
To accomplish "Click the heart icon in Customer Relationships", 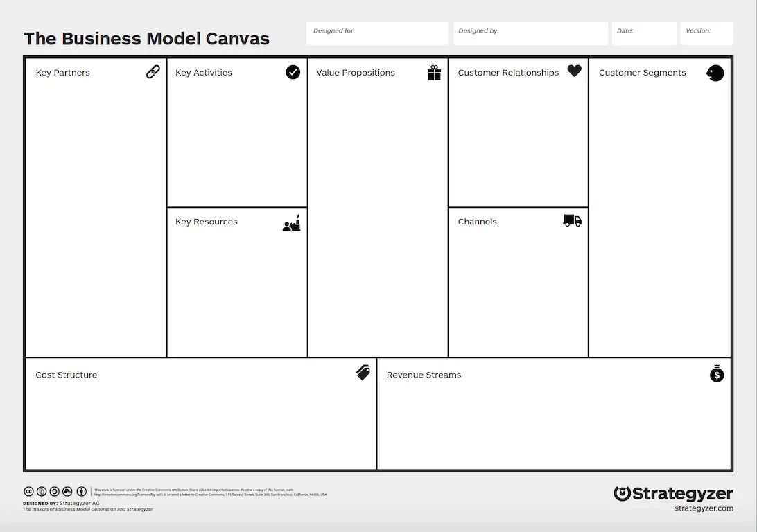I will [574, 71].
